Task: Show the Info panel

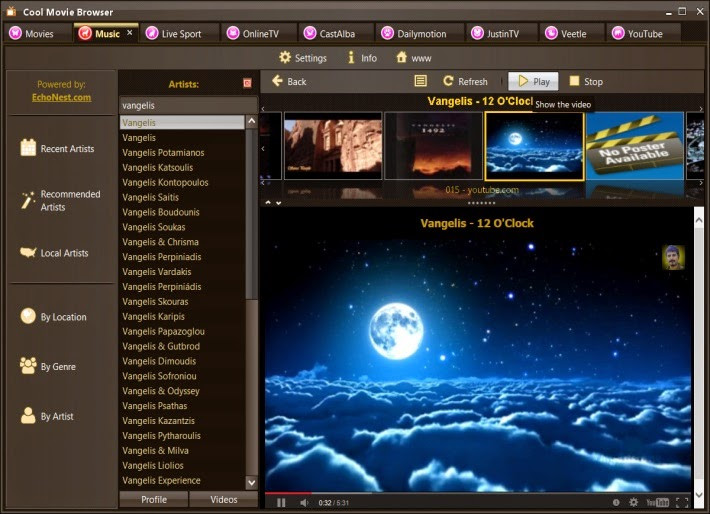Action: (x=362, y=58)
